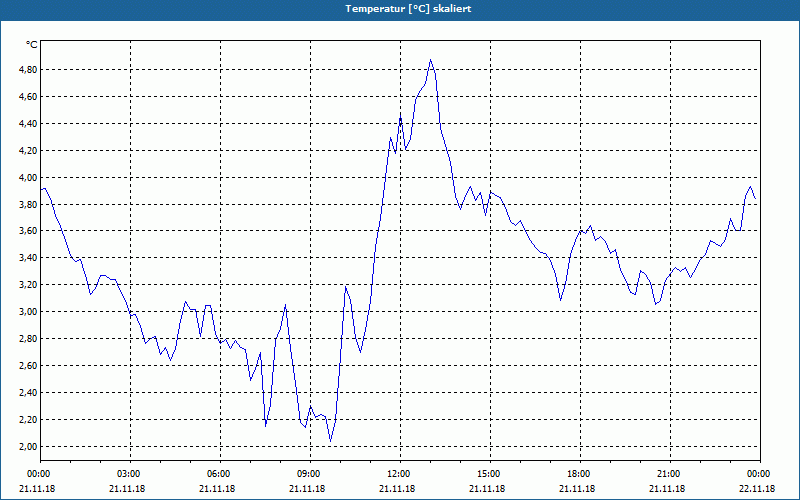Image resolution: width=800 pixels, height=500 pixels.
Task: Click the 3,60 y-axis label
Action: (x=28, y=231)
